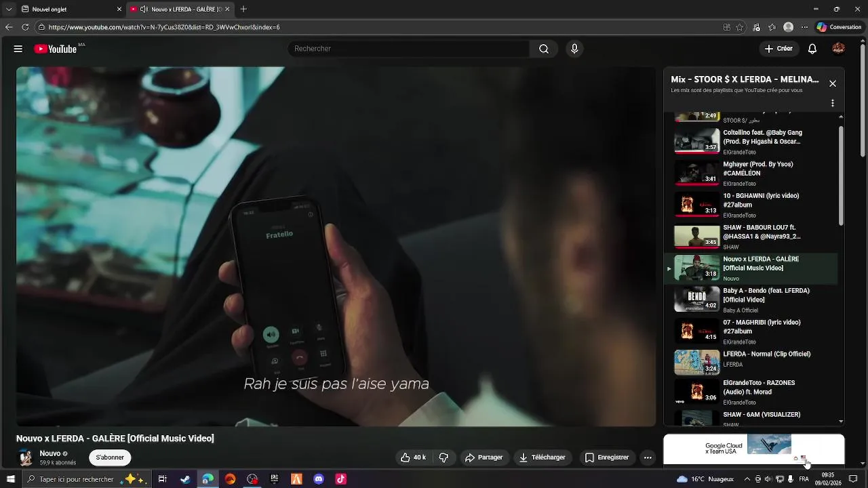Image resolution: width=868 pixels, height=488 pixels.
Task: Save video with Enregistrer button
Action: [607, 457]
